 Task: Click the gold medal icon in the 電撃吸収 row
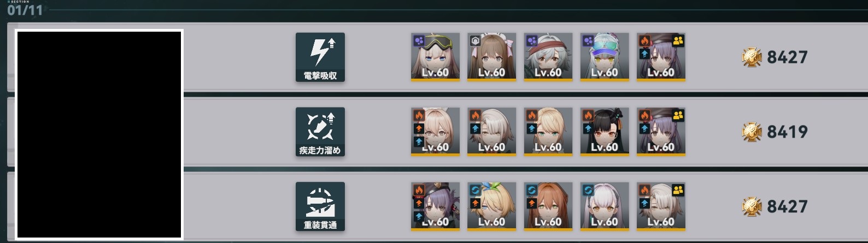tap(752, 57)
